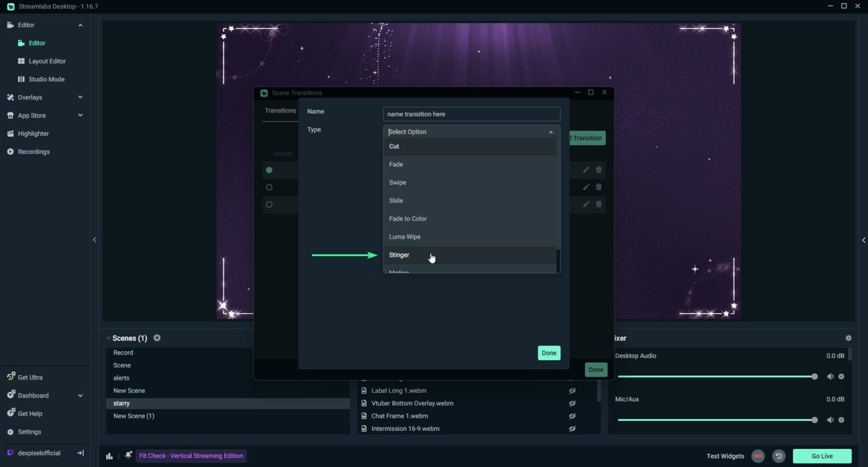This screenshot has height=467, width=868.
Task: Delete the first transition with the trash icon
Action: tap(598, 170)
